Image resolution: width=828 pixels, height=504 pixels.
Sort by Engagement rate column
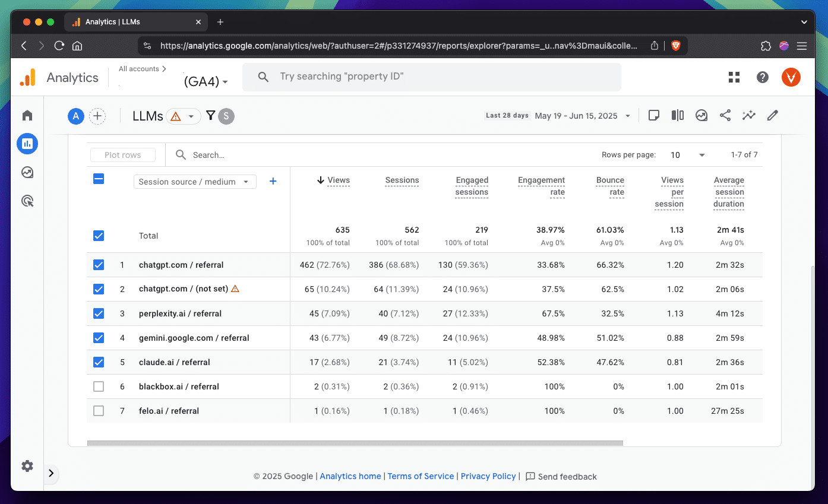(541, 186)
